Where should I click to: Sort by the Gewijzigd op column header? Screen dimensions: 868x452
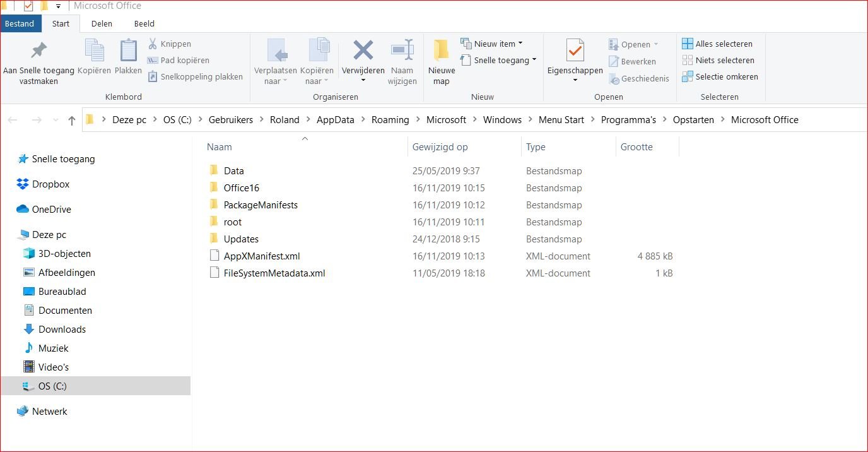[440, 147]
